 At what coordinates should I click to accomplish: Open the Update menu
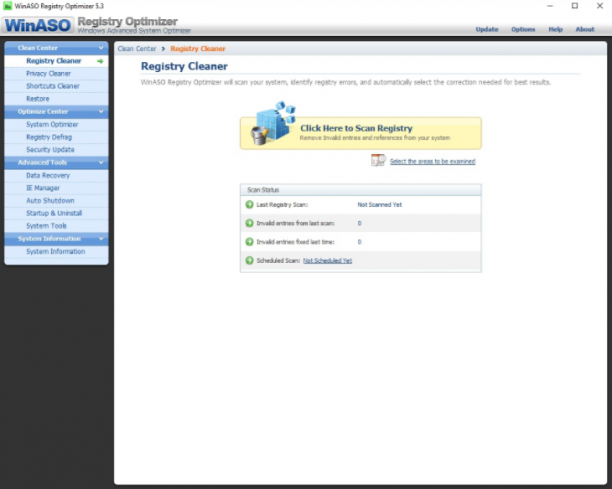point(487,29)
